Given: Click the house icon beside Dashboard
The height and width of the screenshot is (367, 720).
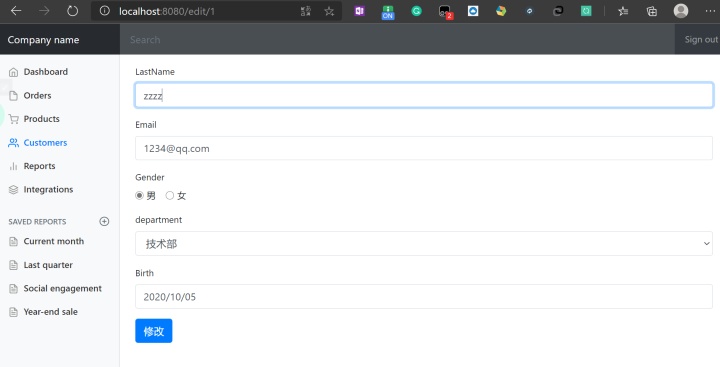Looking at the screenshot, I should point(14,72).
